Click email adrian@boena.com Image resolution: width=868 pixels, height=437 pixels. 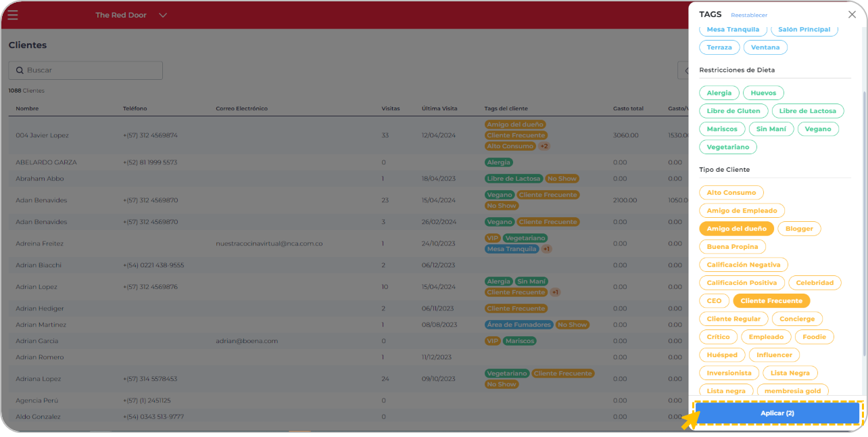247,341
